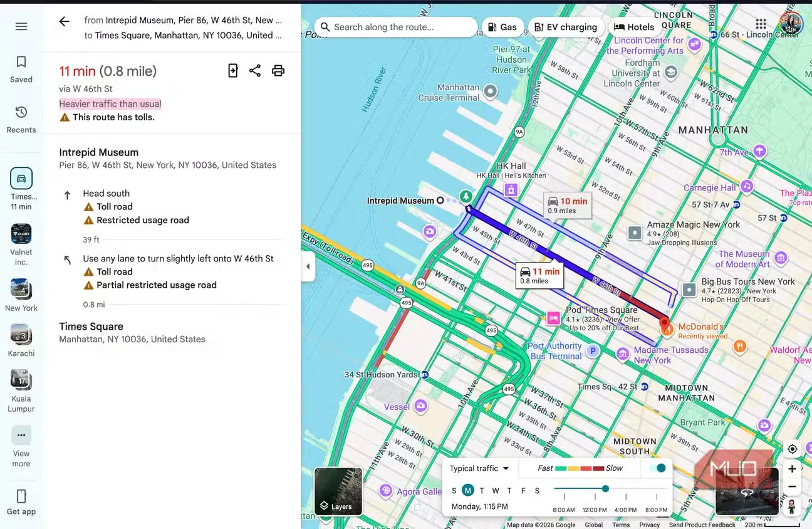Viewport: 812px width, 529px height.
Task: Open the Terms link
Action: tap(621, 525)
